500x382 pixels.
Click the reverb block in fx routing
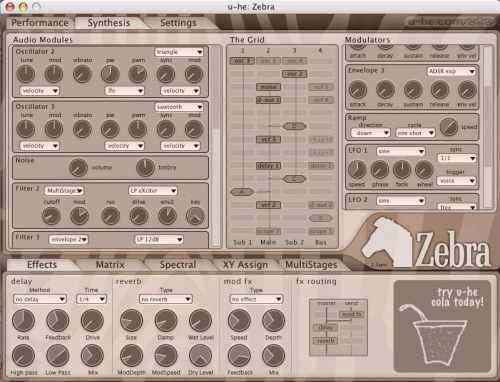pyautogui.click(x=326, y=341)
